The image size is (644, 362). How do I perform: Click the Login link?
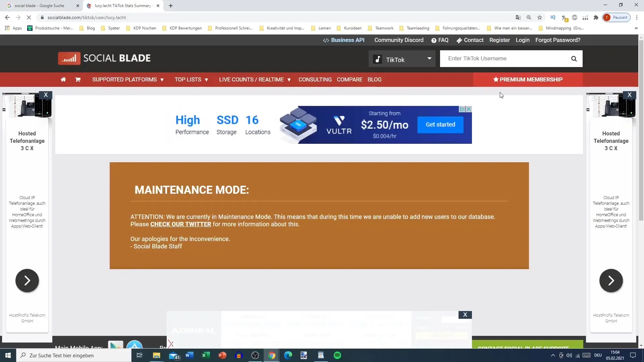pos(523,40)
